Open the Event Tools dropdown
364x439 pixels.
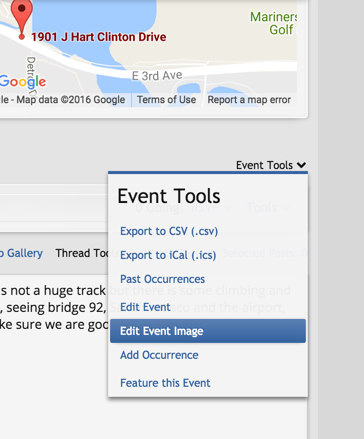[271, 165]
